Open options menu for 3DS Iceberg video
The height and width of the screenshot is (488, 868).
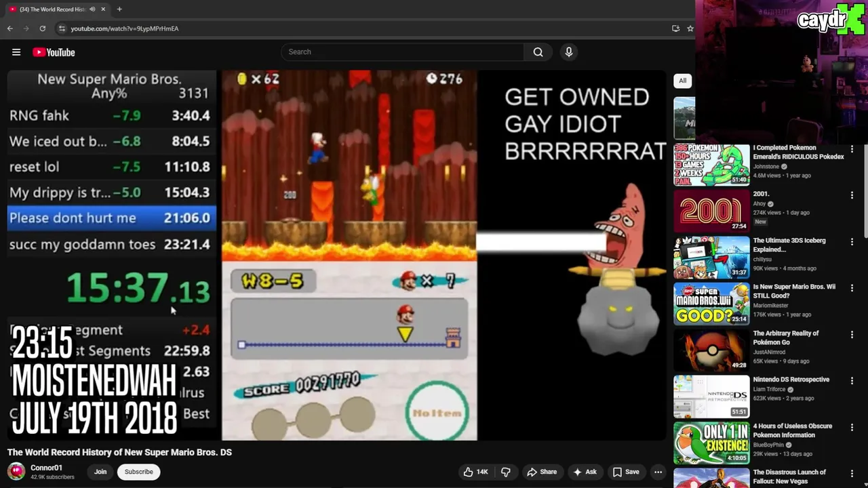(852, 242)
